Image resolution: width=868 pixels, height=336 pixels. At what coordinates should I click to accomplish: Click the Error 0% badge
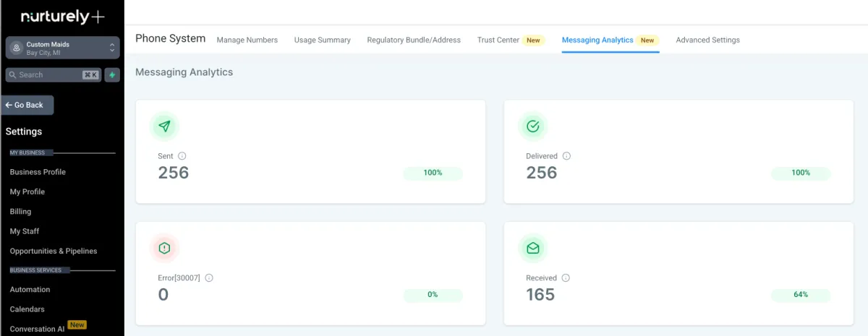[433, 295]
